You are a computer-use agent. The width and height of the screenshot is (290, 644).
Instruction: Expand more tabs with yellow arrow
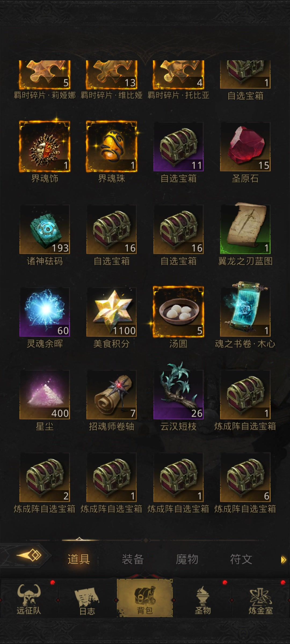click(x=284, y=560)
